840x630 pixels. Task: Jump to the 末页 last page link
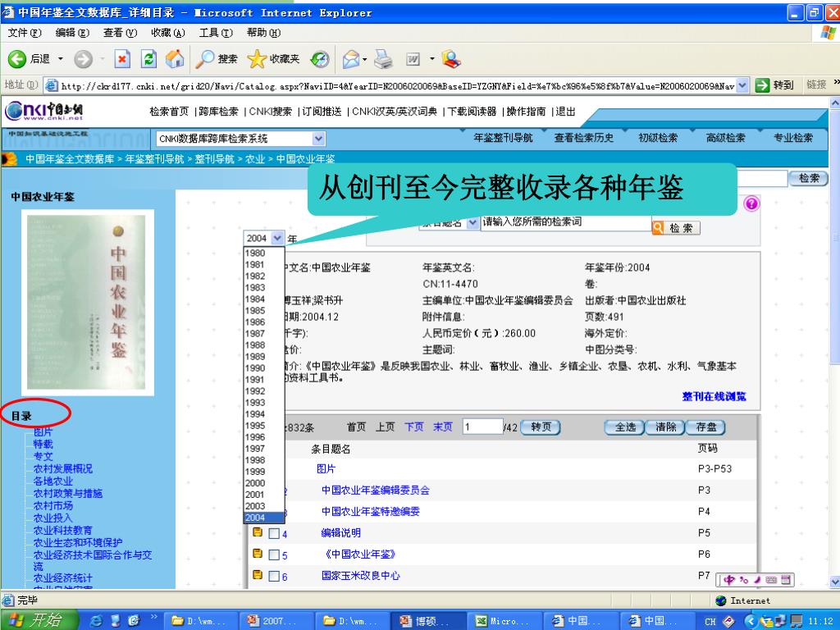coord(443,427)
